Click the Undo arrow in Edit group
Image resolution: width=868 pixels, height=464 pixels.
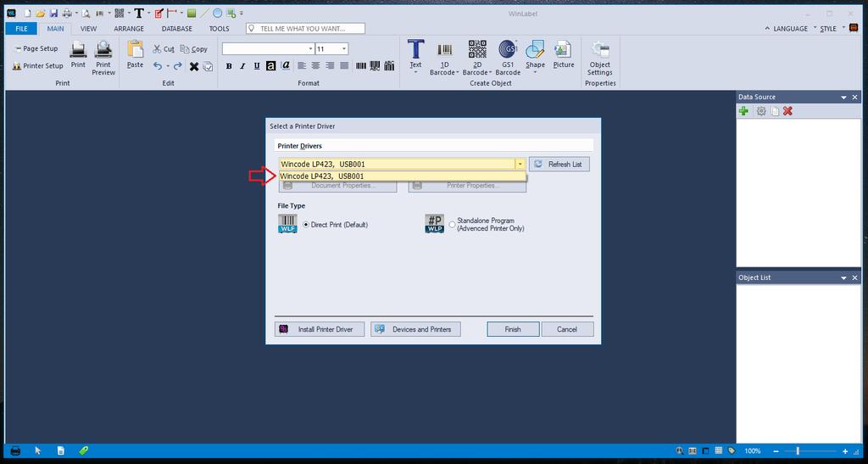coord(157,66)
